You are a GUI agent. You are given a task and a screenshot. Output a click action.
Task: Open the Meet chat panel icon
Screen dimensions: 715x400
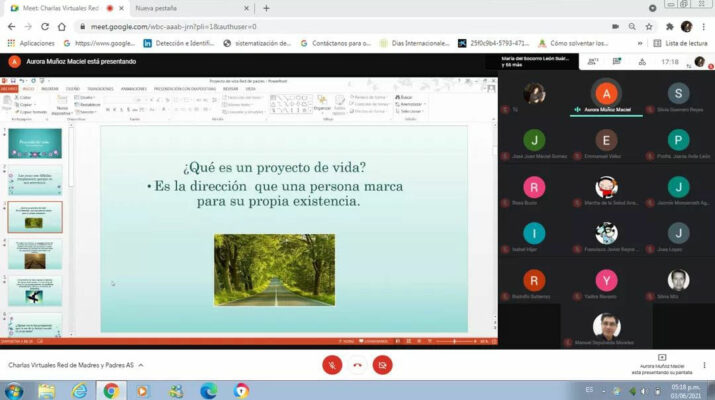point(618,62)
